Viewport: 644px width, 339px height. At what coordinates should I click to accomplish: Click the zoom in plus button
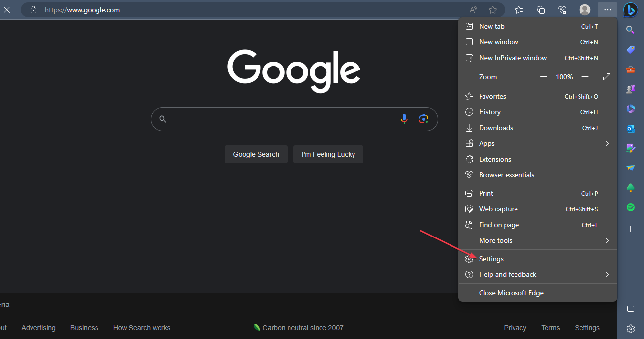tap(585, 77)
